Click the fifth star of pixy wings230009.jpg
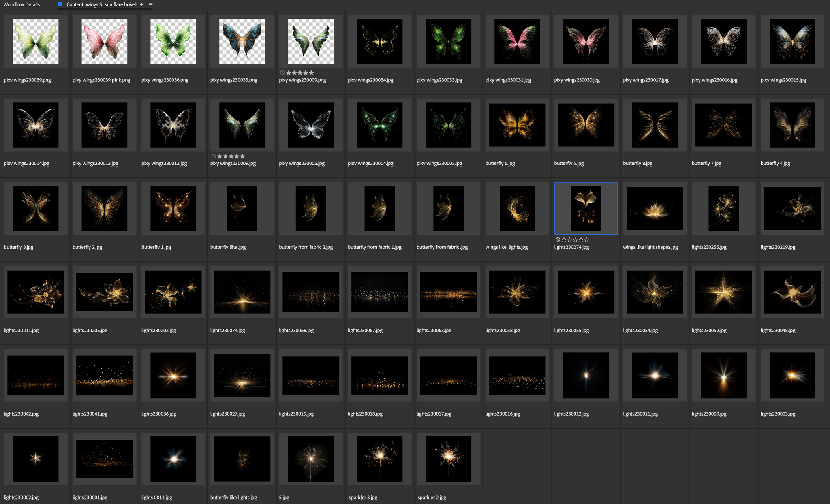This screenshot has height=504, width=830. (x=243, y=156)
